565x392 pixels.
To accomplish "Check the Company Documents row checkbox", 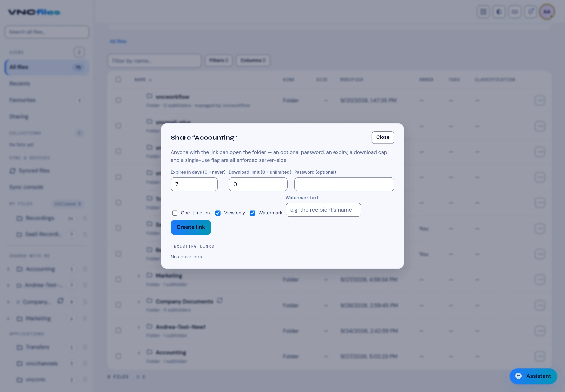I will click(118, 305).
